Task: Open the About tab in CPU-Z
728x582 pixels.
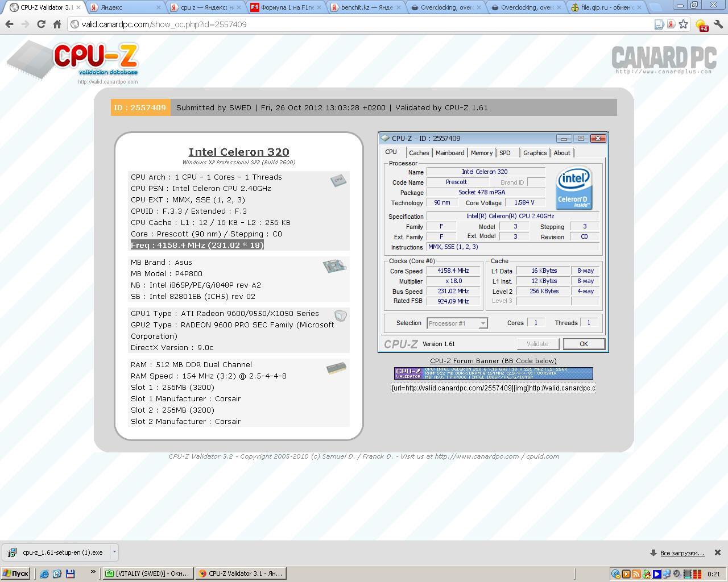Action: pos(562,153)
